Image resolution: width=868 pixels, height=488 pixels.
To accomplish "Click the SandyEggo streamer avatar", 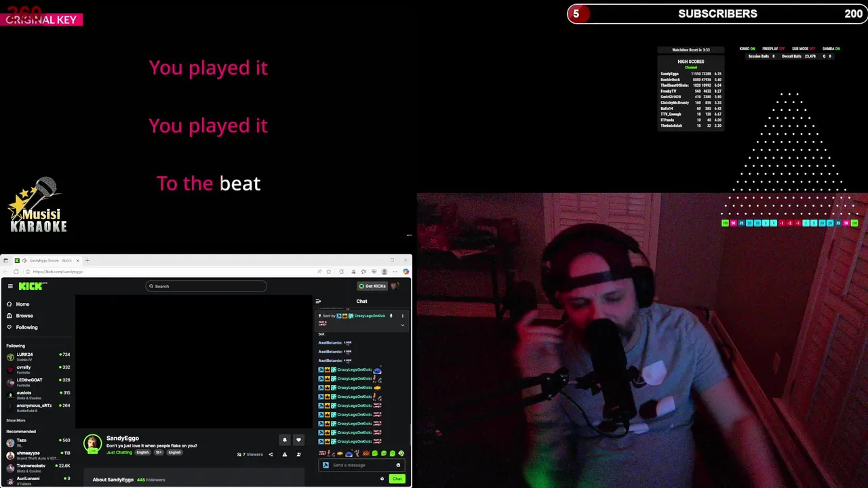I will tap(92, 444).
